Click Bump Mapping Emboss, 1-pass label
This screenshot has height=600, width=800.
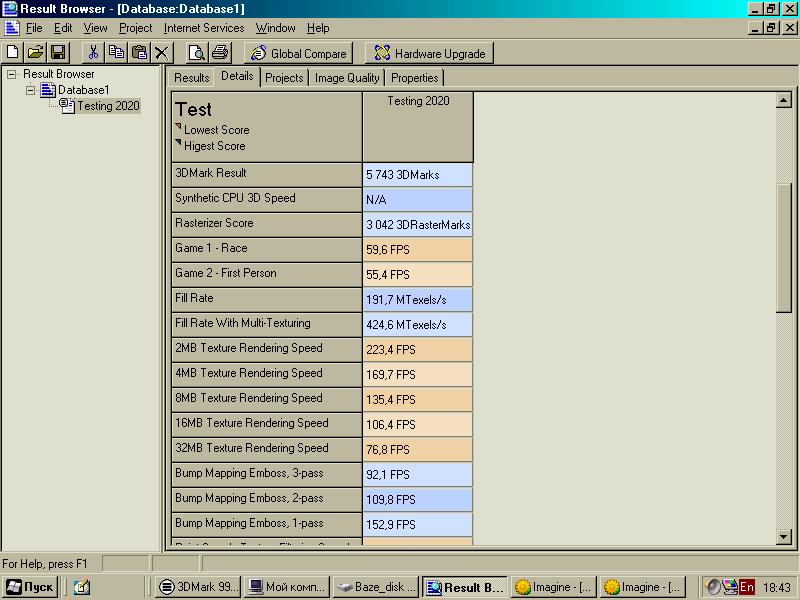coord(249,523)
